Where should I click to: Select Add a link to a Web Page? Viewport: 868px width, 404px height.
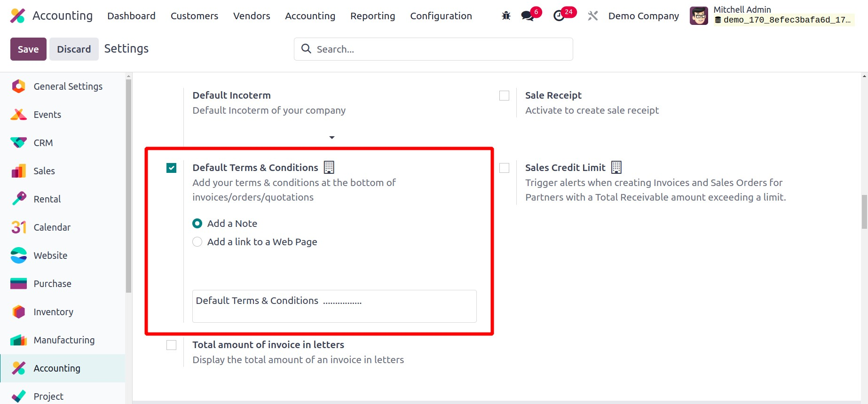pos(197,242)
